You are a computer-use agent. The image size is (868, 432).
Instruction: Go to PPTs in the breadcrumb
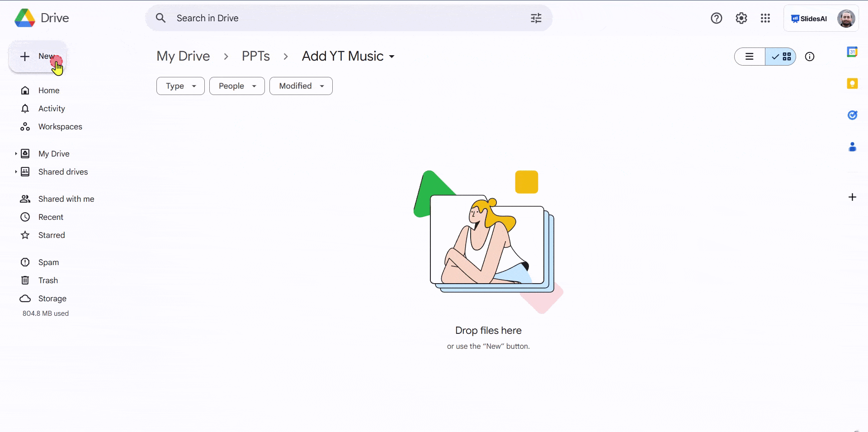(255, 56)
